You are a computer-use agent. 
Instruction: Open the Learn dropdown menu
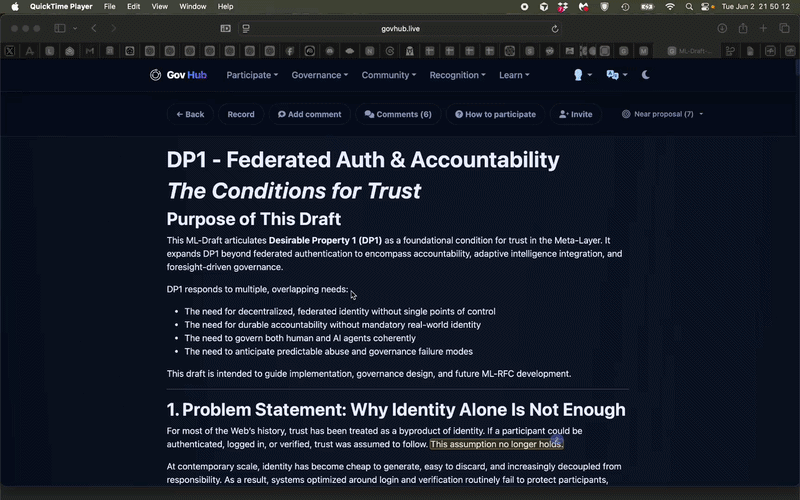click(514, 75)
